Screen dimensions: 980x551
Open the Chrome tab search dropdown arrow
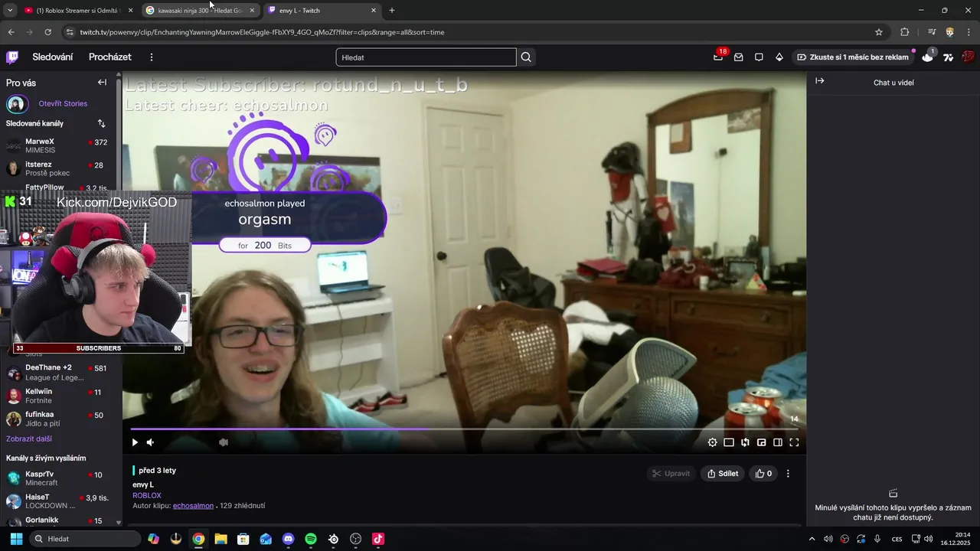(x=10, y=10)
